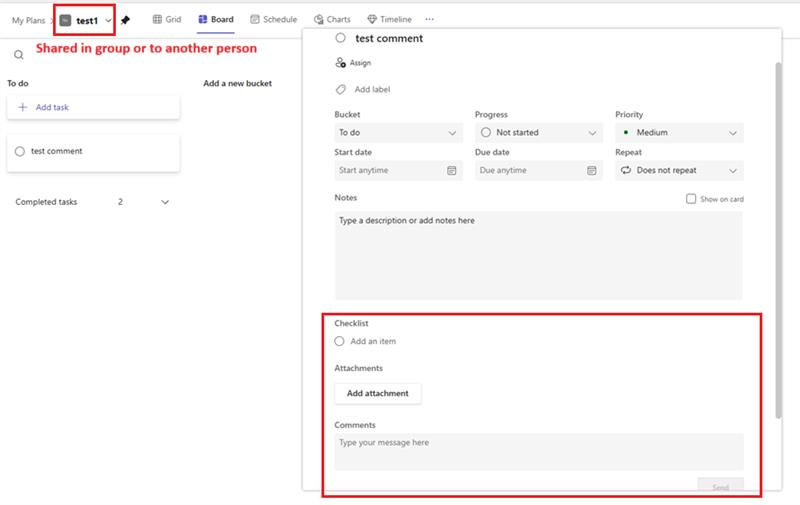Image resolution: width=800 pixels, height=505 pixels.
Task: Click the search magnifier icon
Action: (x=19, y=55)
